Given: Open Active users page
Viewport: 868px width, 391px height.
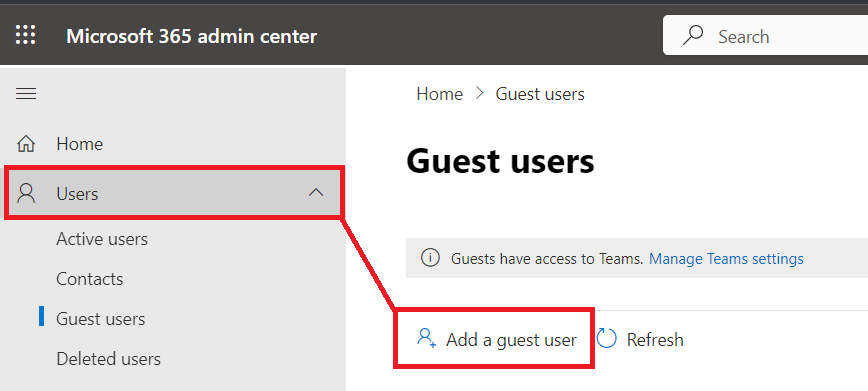Looking at the screenshot, I should (x=102, y=239).
